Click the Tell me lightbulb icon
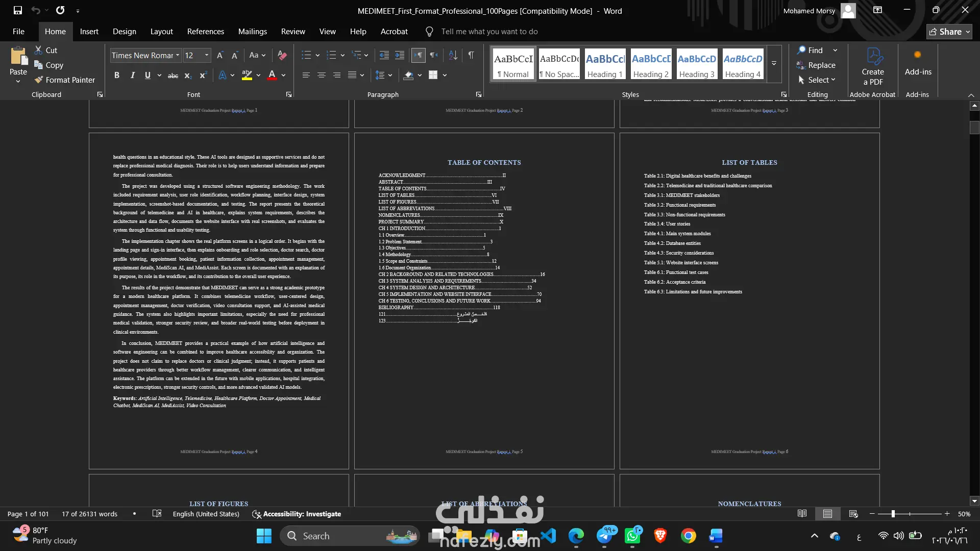Image resolution: width=980 pixels, height=551 pixels. pos(429,32)
